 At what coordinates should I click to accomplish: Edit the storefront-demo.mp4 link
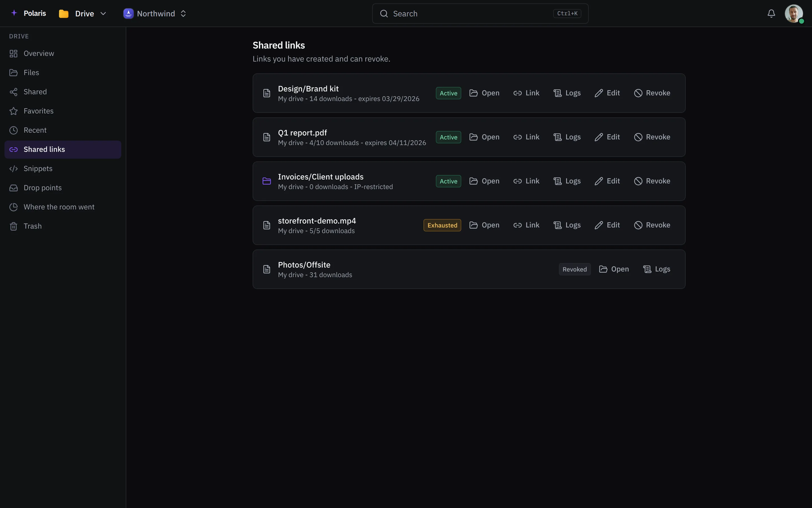point(607,225)
